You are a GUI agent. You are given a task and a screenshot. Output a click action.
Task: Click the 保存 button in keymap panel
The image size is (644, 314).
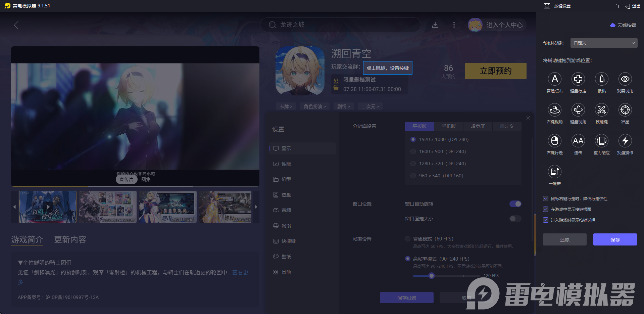[615, 239]
